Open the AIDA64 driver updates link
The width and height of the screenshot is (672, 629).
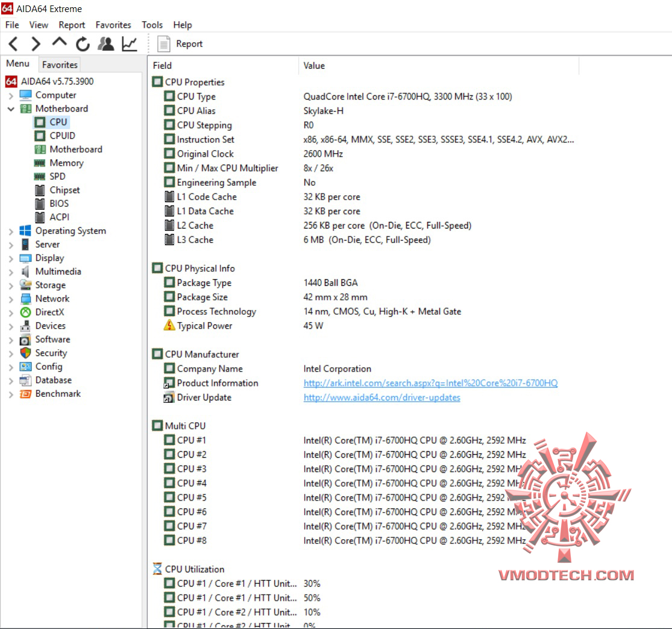click(x=383, y=397)
